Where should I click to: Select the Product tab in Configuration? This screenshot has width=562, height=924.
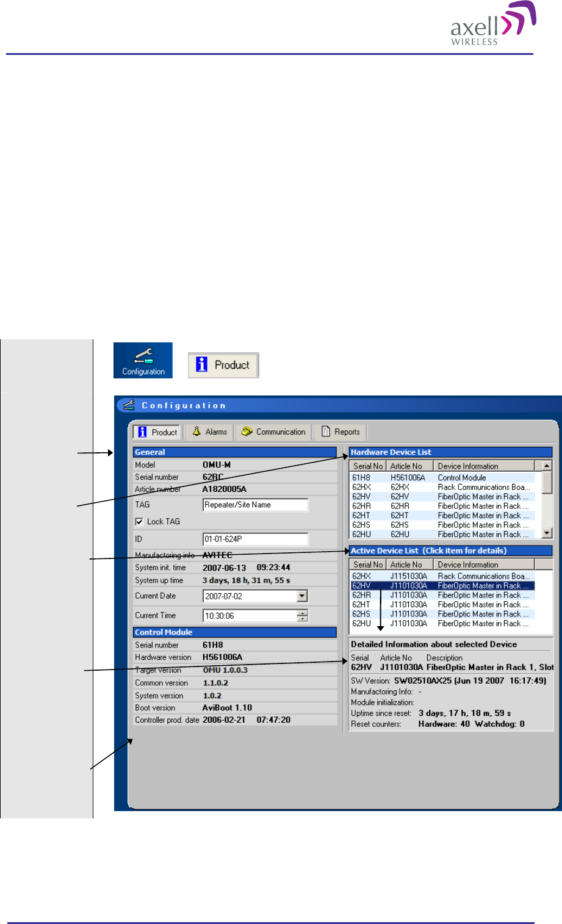[157, 432]
